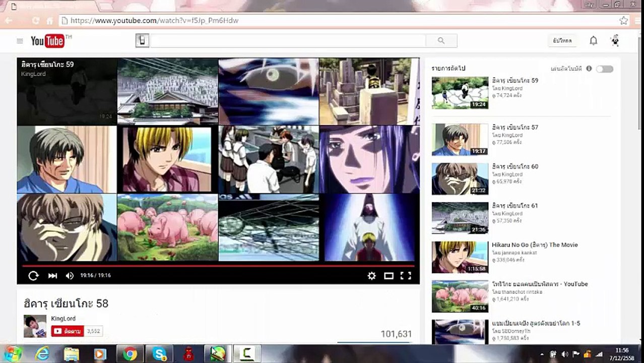Screen dimensions: 644x363
Task: Click the pig-field thumbnail with 40:16 duration
Action: (460, 296)
